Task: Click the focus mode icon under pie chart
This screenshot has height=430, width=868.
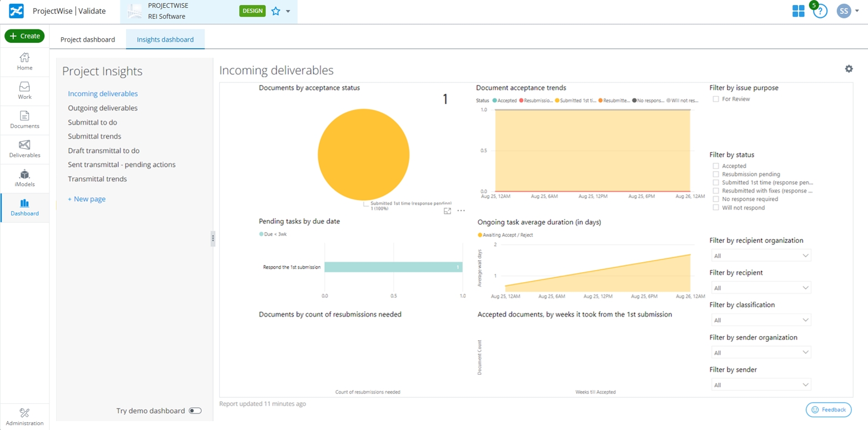Action: pyautogui.click(x=448, y=211)
